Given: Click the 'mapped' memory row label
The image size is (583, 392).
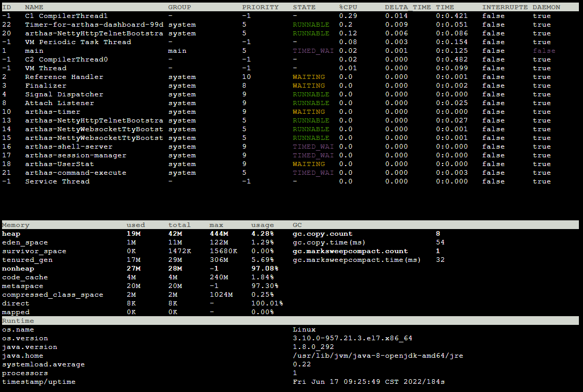Looking at the screenshot, I should coord(15,313).
